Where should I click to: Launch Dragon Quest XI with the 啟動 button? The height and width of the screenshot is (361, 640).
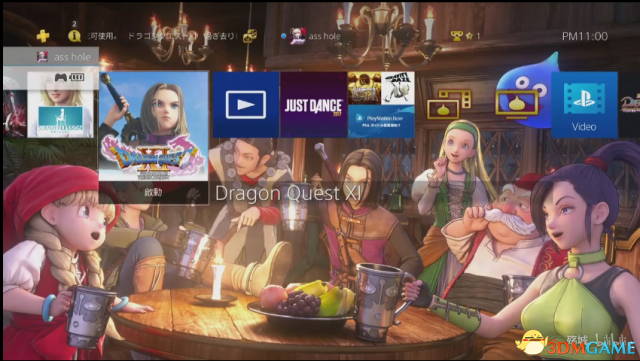tap(153, 192)
